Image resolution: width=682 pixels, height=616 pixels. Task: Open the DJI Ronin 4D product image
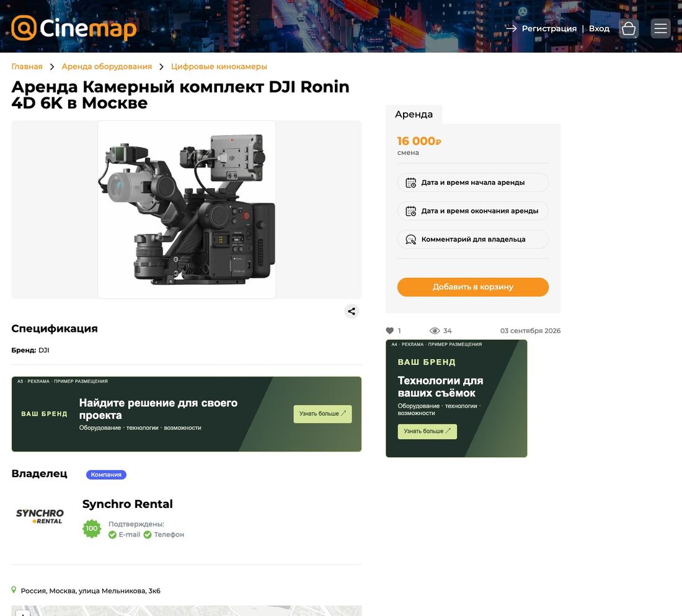point(187,210)
